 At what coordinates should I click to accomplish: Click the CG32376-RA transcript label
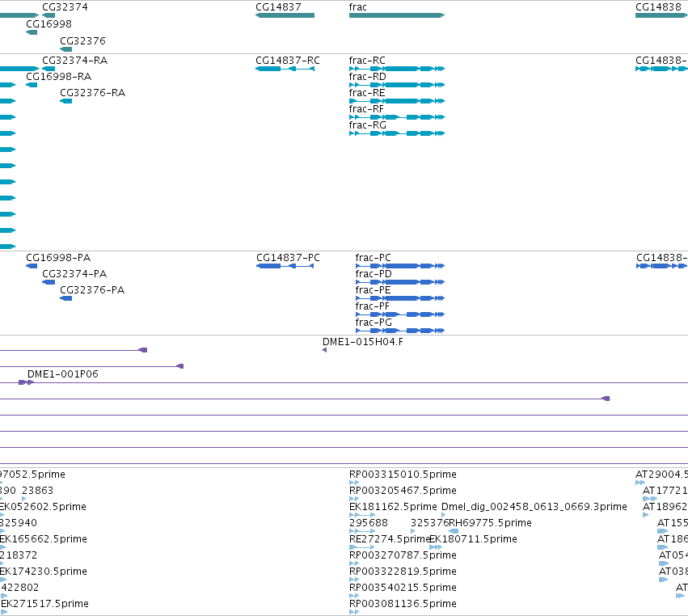93,93
